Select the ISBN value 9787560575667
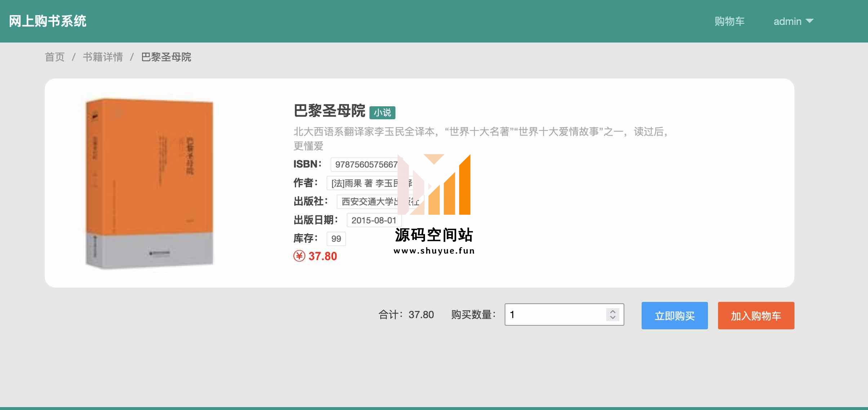This screenshot has height=410, width=868. (366, 165)
